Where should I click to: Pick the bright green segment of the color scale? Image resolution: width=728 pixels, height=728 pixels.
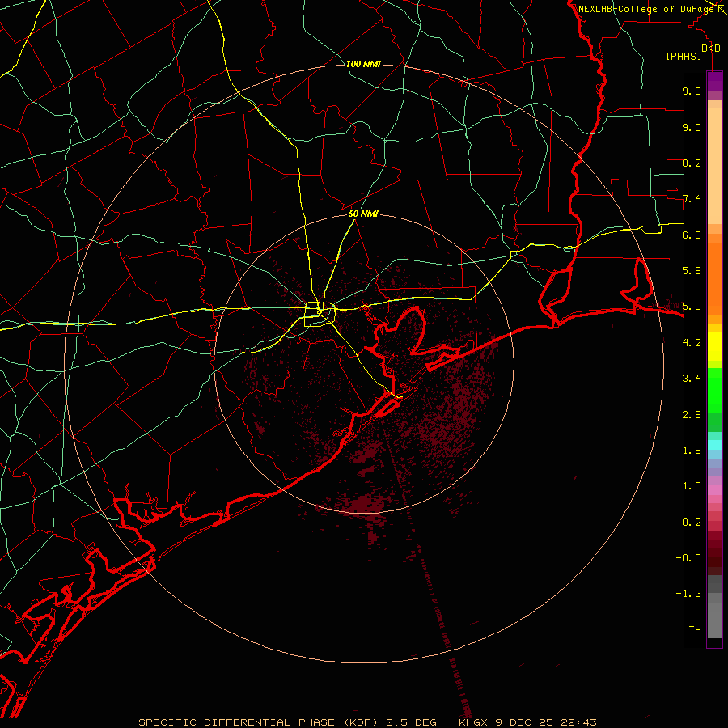714,389
